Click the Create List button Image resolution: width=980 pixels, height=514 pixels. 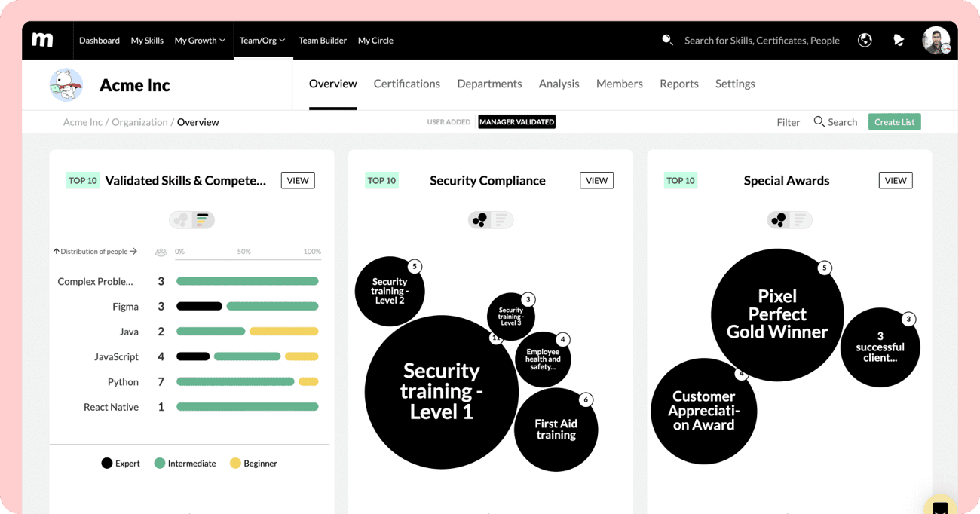pyautogui.click(x=894, y=121)
